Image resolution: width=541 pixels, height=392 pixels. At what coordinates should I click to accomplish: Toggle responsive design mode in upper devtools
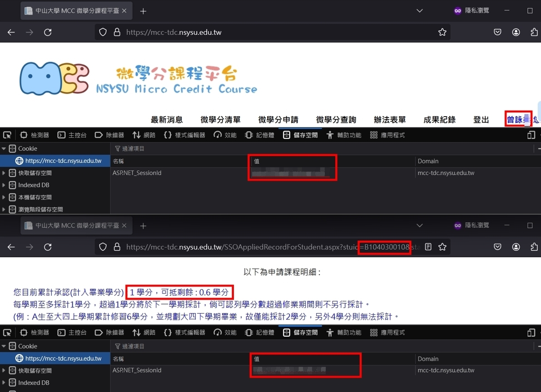(x=531, y=135)
